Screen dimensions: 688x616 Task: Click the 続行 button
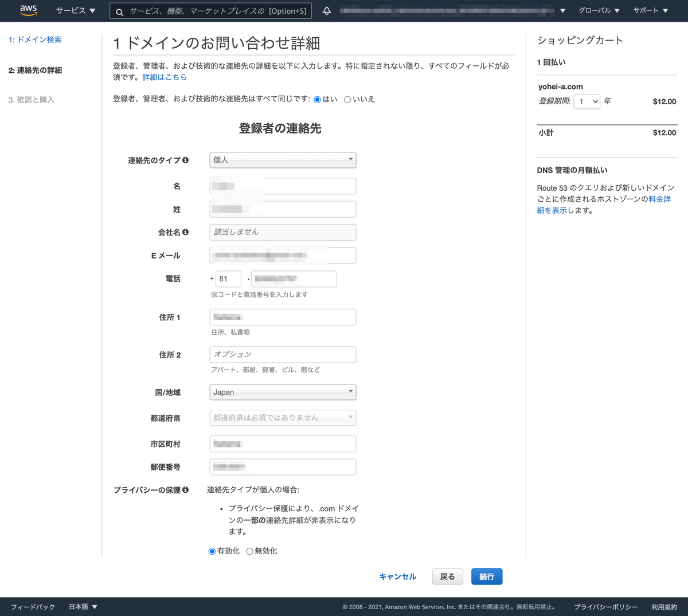pyautogui.click(x=487, y=576)
